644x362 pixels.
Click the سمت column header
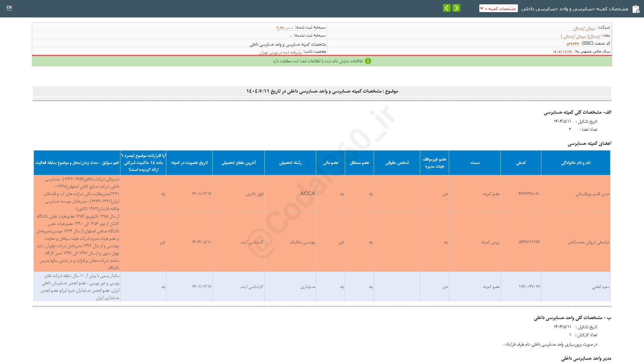pyautogui.click(x=475, y=163)
